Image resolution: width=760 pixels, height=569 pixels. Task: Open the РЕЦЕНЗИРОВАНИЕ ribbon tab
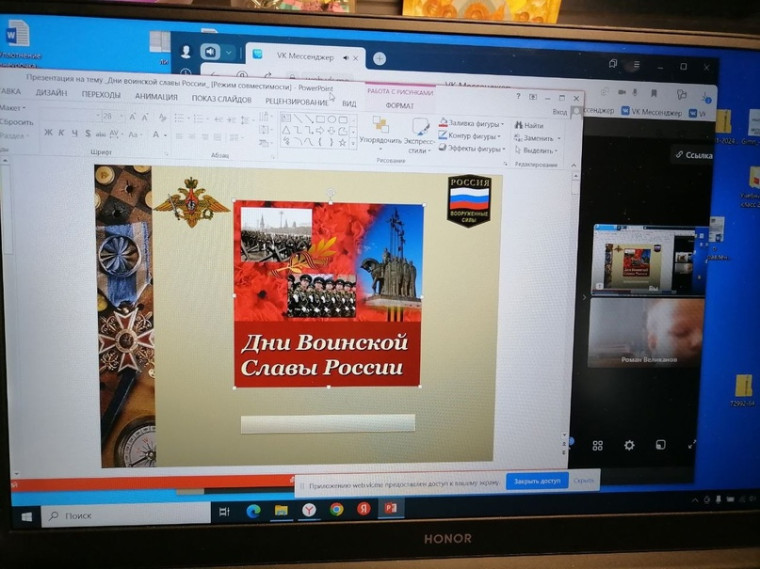click(x=297, y=101)
